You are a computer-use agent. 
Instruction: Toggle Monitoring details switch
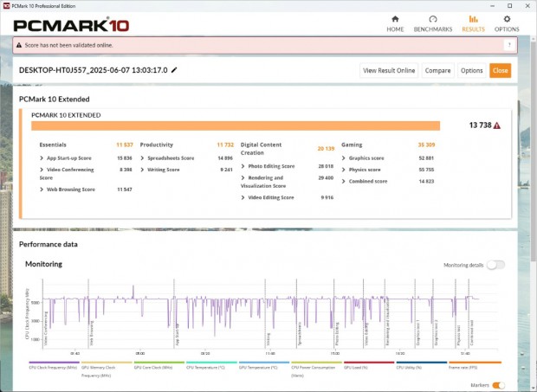(x=495, y=266)
